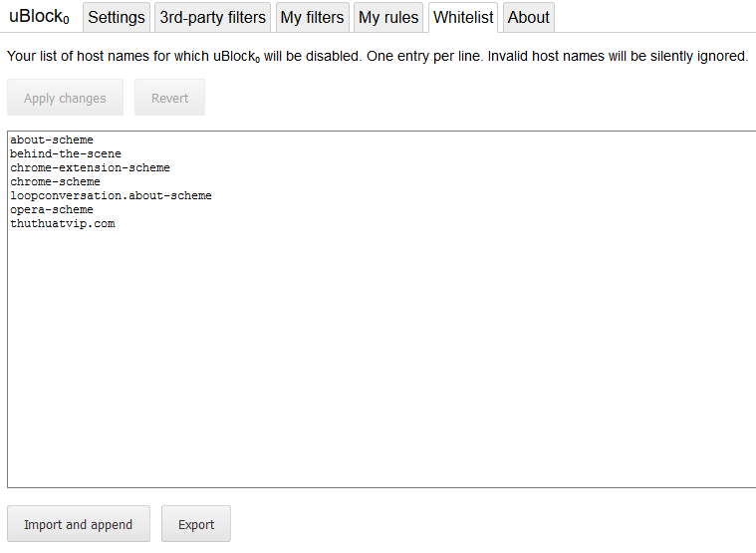
Task: Click the uBlock₀ title label
Action: (x=39, y=17)
